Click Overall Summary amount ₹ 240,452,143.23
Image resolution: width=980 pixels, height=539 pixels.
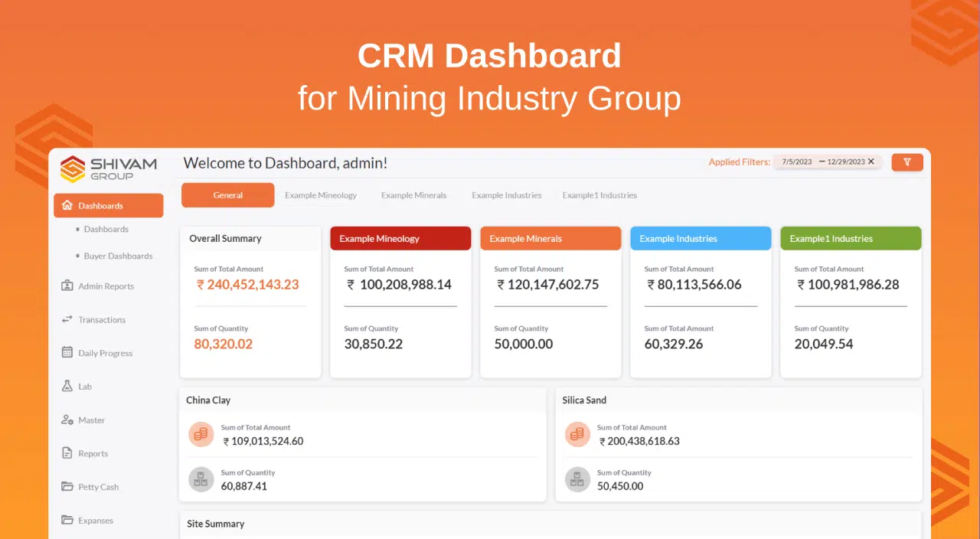(x=247, y=284)
